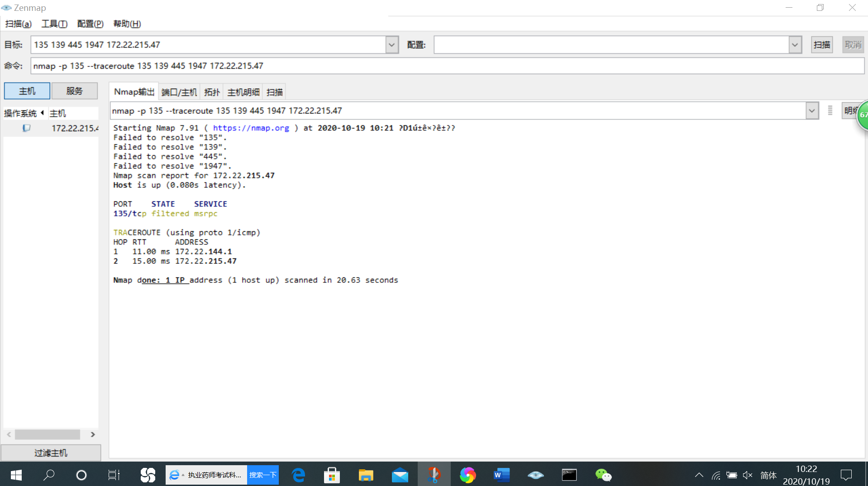Image resolution: width=868 pixels, height=486 pixels.
Task: Show hidden system tray icons
Action: [699, 475]
